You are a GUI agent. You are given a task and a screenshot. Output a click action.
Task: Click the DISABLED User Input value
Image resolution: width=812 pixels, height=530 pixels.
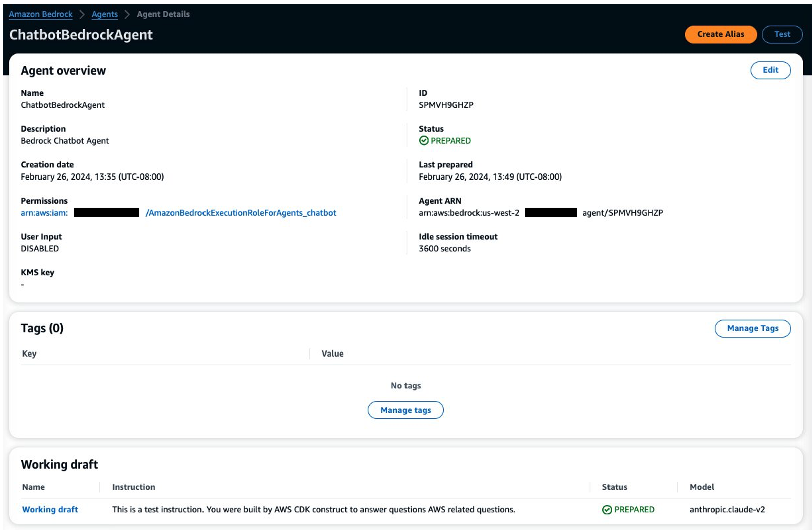40,249
